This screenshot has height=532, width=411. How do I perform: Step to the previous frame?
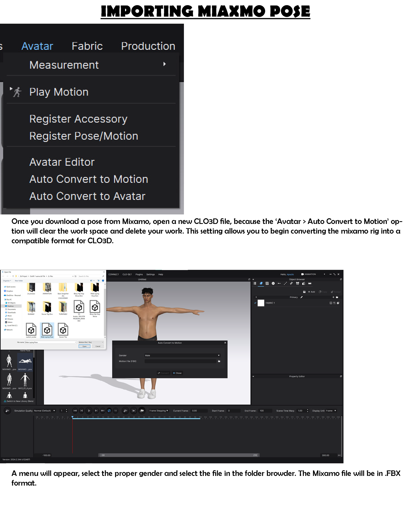tap(82, 411)
